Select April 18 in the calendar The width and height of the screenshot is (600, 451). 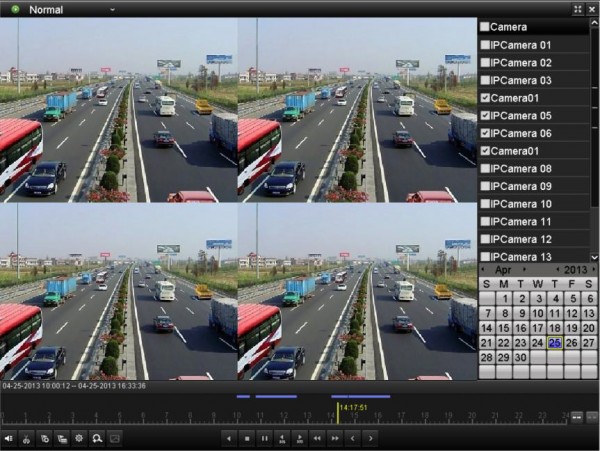555,328
